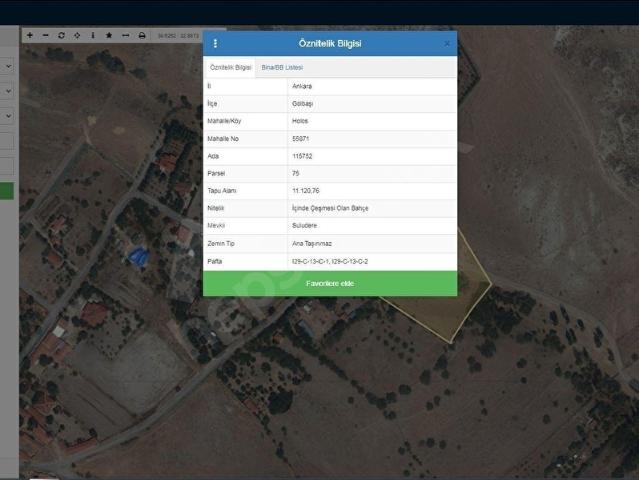The width and height of the screenshot is (639, 480).
Task: Click the Öznitelik Bilgisi dialog title bar
Action: 330,43
